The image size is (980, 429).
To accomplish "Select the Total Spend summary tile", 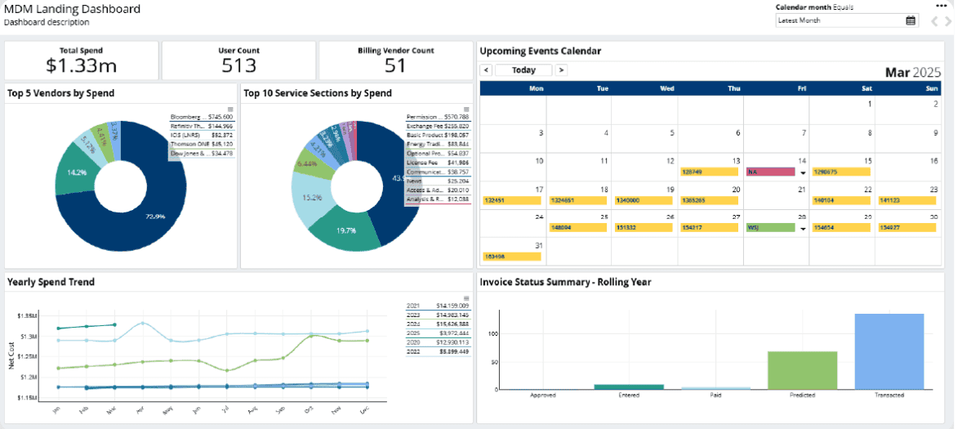I will click(x=82, y=60).
